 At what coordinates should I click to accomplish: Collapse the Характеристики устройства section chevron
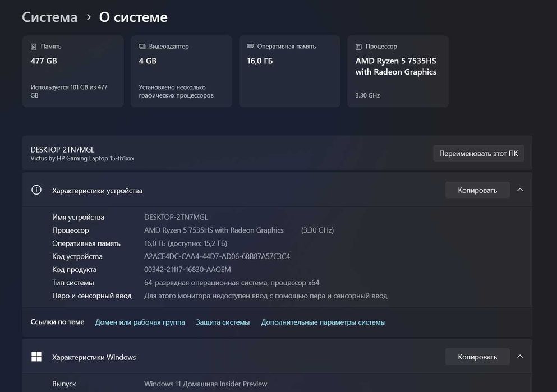[x=520, y=190]
